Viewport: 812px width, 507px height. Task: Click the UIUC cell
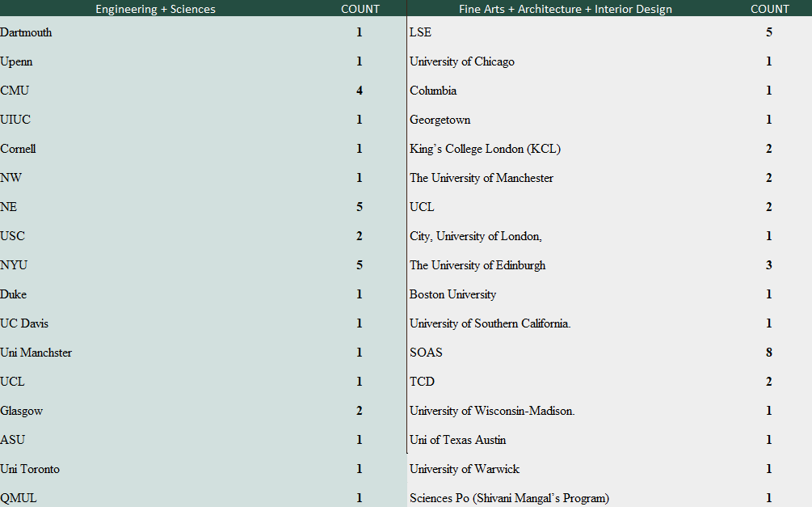[x=15, y=119]
